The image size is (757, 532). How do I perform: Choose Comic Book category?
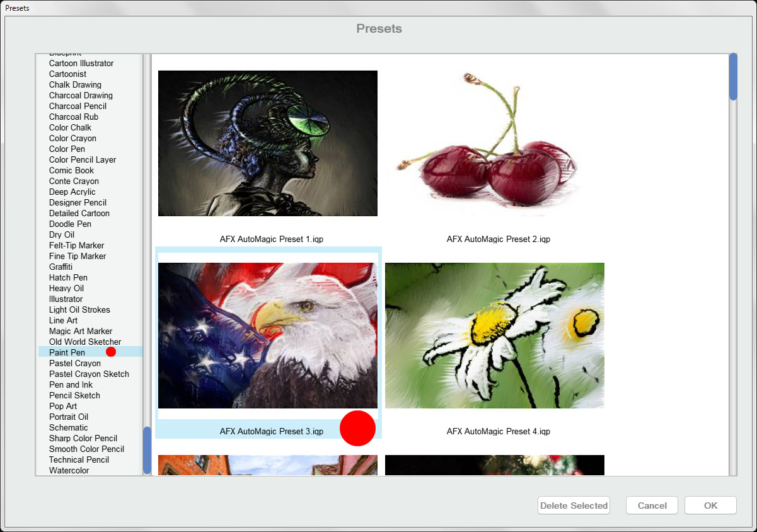(x=71, y=170)
